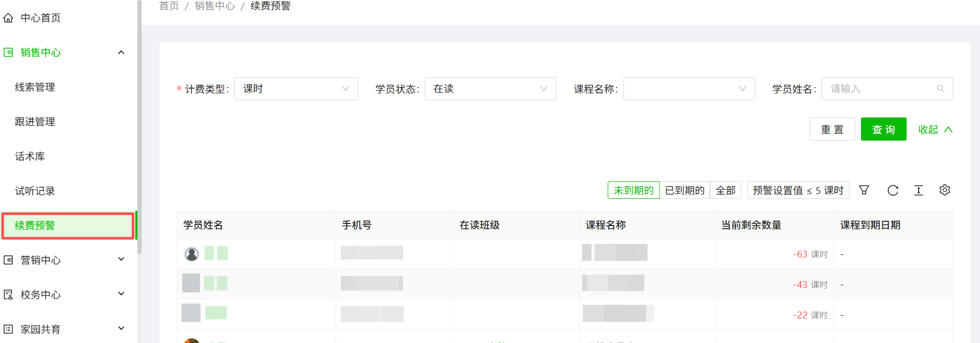Click the first student's avatar icon
Screen dimensions: 980x343
[192, 254]
